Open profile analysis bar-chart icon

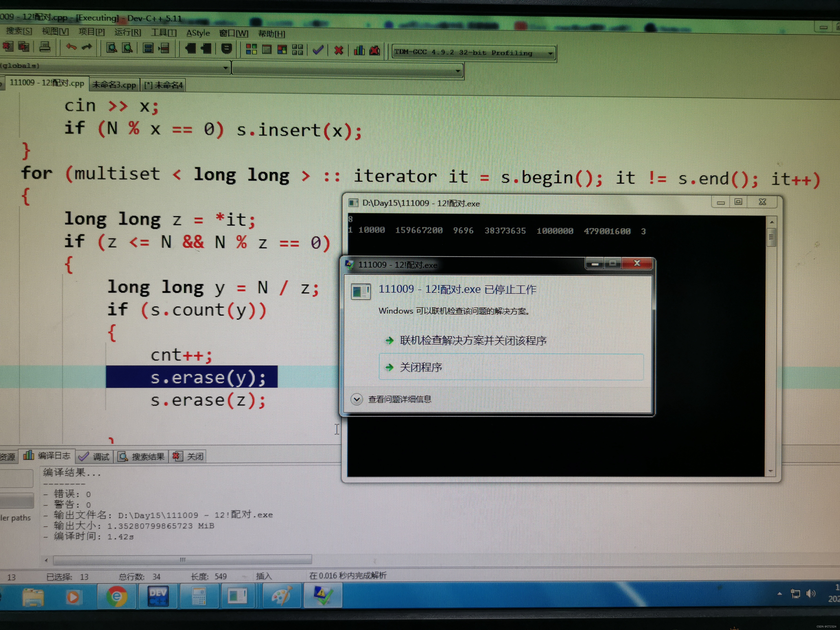click(x=359, y=50)
